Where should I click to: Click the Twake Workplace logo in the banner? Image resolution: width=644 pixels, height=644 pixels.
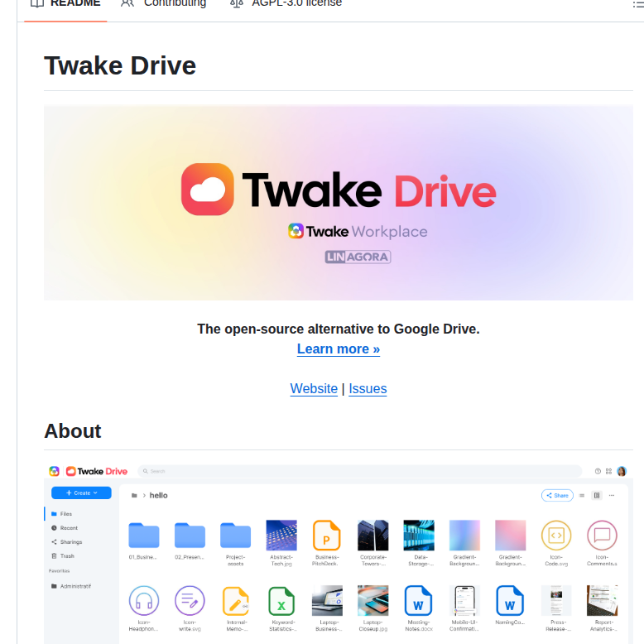coord(358,231)
